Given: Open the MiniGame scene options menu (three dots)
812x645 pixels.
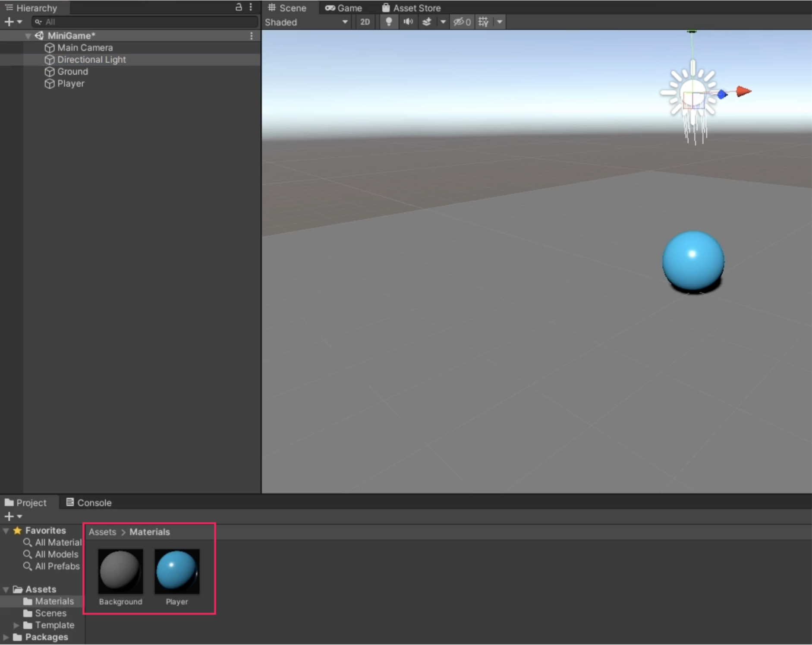Looking at the screenshot, I should 251,36.
